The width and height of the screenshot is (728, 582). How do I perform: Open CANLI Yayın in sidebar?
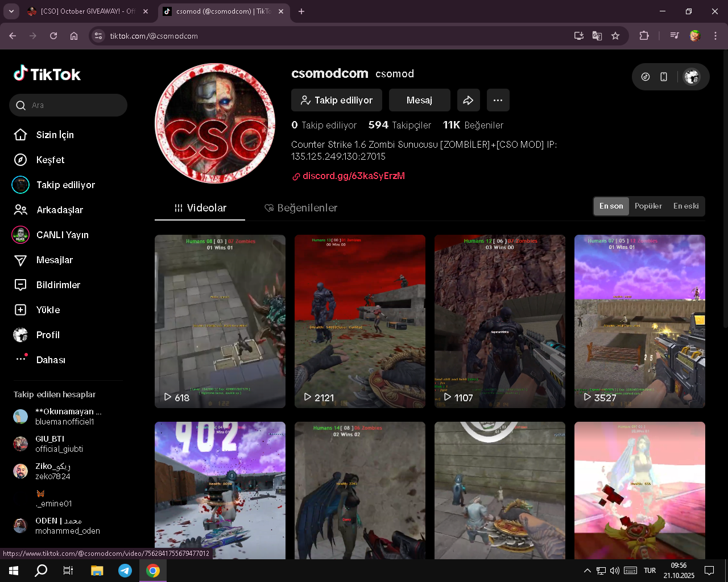tap(62, 235)
